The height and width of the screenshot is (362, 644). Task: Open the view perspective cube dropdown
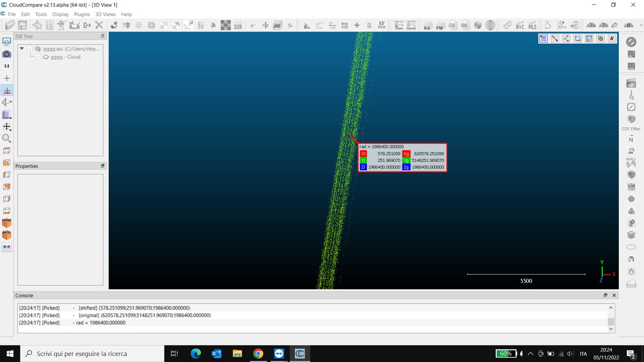7,115
